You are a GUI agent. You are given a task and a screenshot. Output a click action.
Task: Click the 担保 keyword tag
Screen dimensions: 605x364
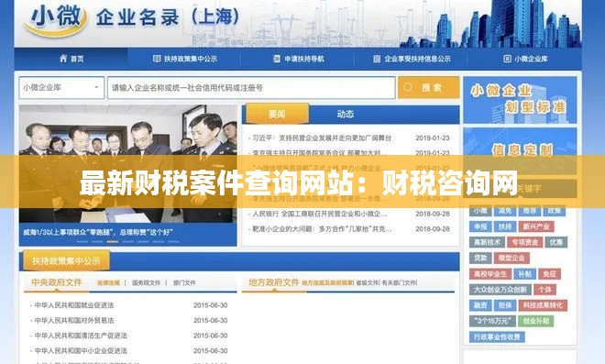pos(505,305)
